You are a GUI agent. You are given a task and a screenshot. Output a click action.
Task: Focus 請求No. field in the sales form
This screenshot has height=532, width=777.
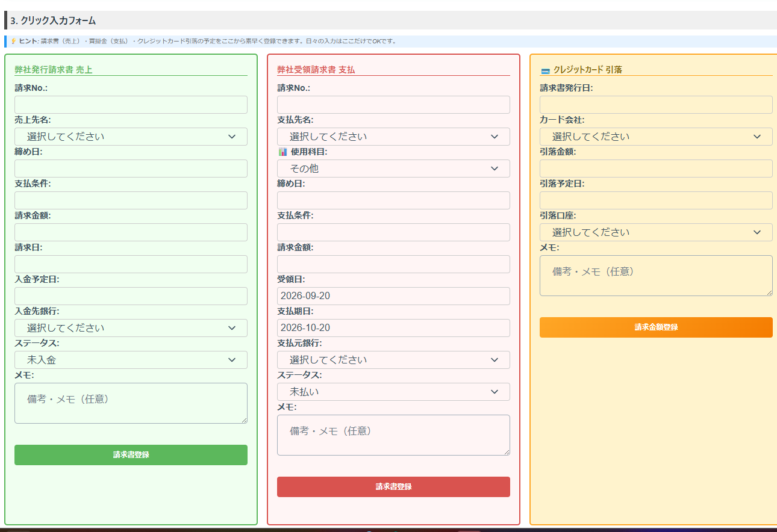point(131,105)
